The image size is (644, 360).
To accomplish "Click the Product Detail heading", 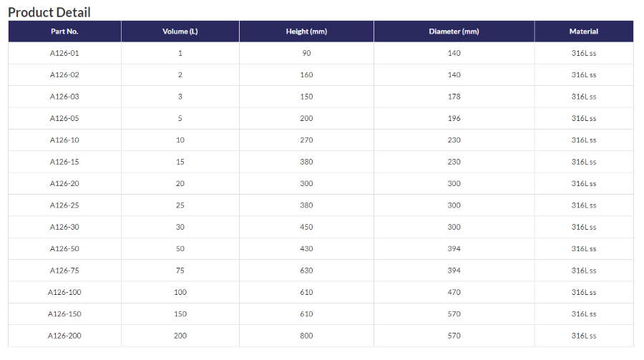I will (x=49, y=12).
